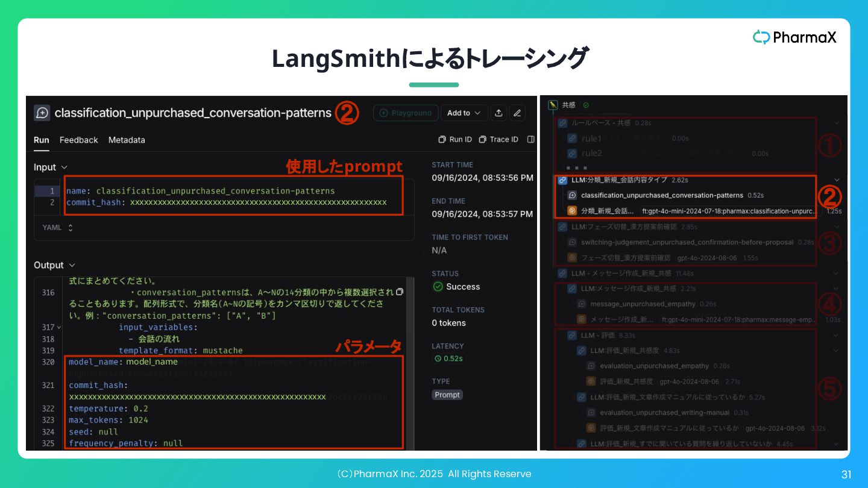Click template_format: mustache output line

[x=181, y=351]
